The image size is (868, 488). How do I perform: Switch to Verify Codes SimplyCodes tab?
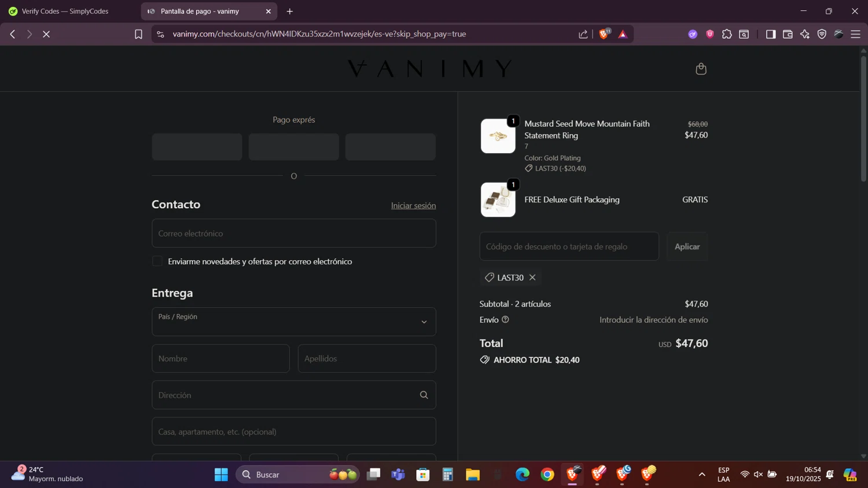click(x=65, y=11)
